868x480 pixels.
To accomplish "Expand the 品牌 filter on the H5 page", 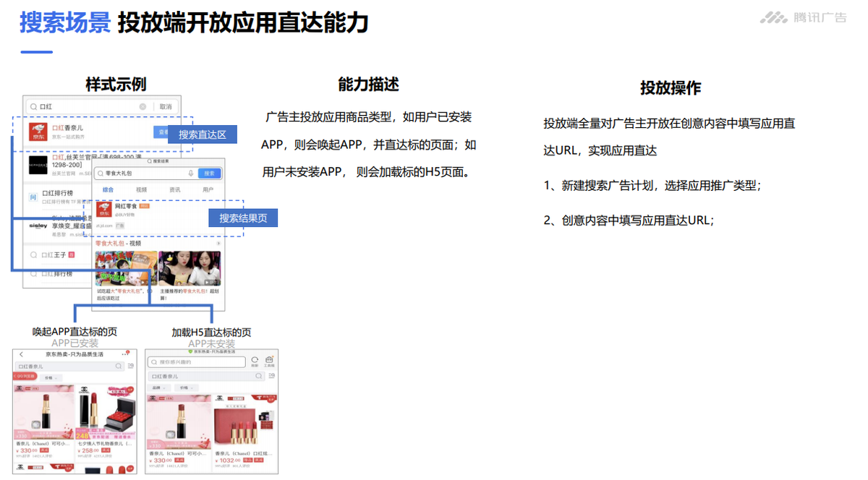I will (159, 387).
